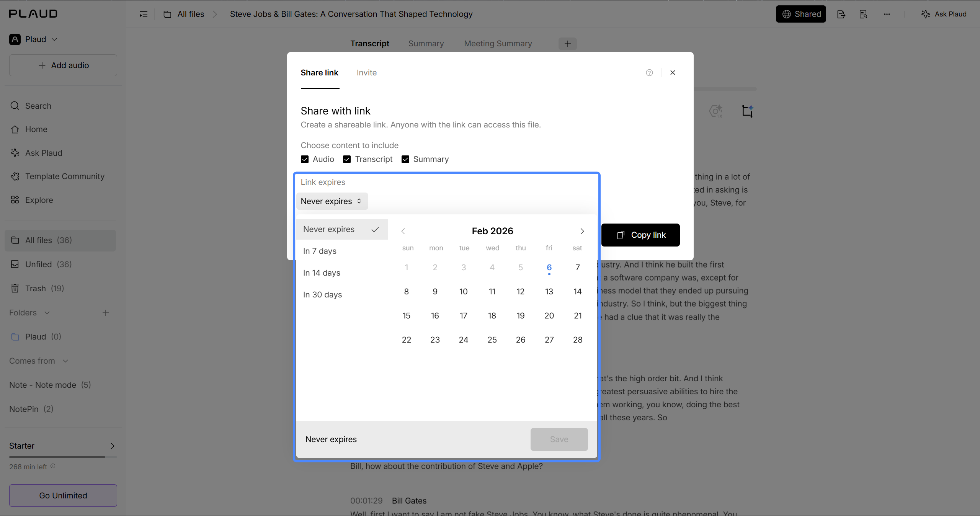980x516 pixels.
Task: Switch to the Invite tab
Action: coord(366,73)
